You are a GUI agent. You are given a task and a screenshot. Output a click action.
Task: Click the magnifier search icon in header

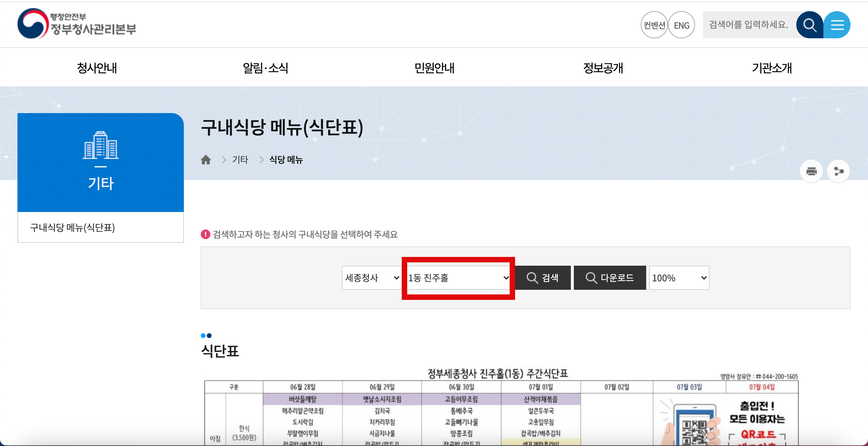(809, 25)
